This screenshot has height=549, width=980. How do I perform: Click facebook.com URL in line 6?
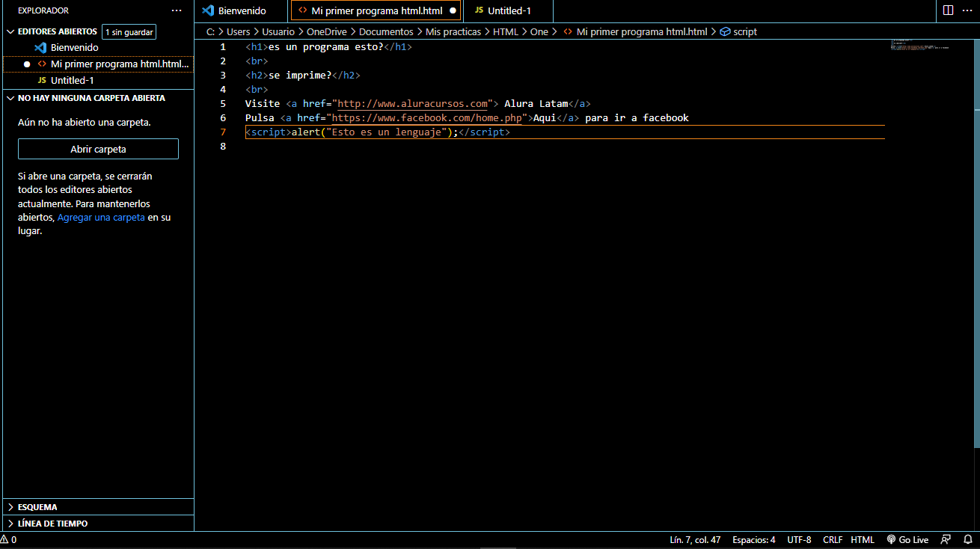coord(426,118)
